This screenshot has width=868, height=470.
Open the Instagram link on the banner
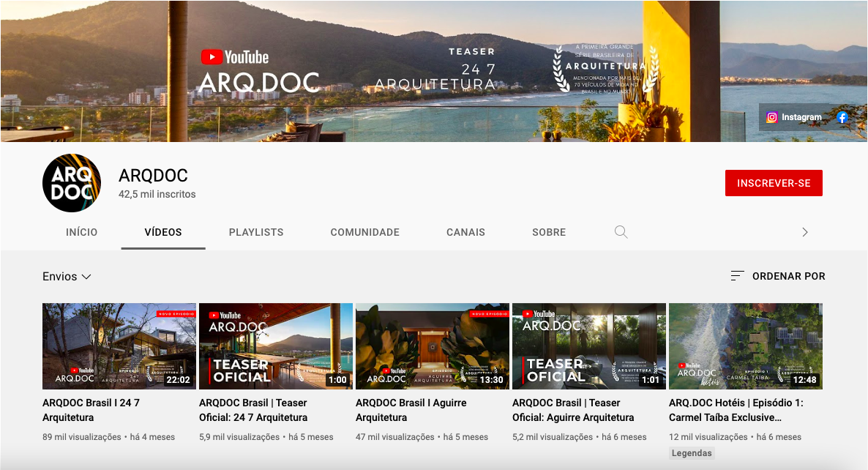click(794, 117)
